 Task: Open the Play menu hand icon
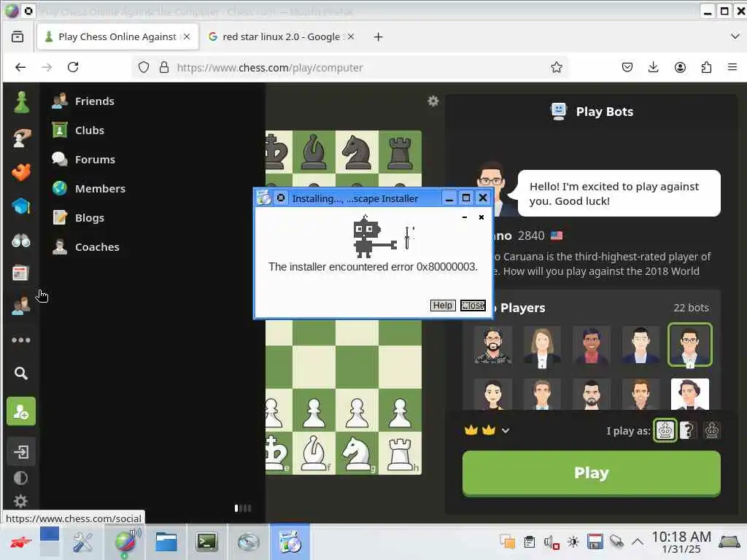(21, 138)
